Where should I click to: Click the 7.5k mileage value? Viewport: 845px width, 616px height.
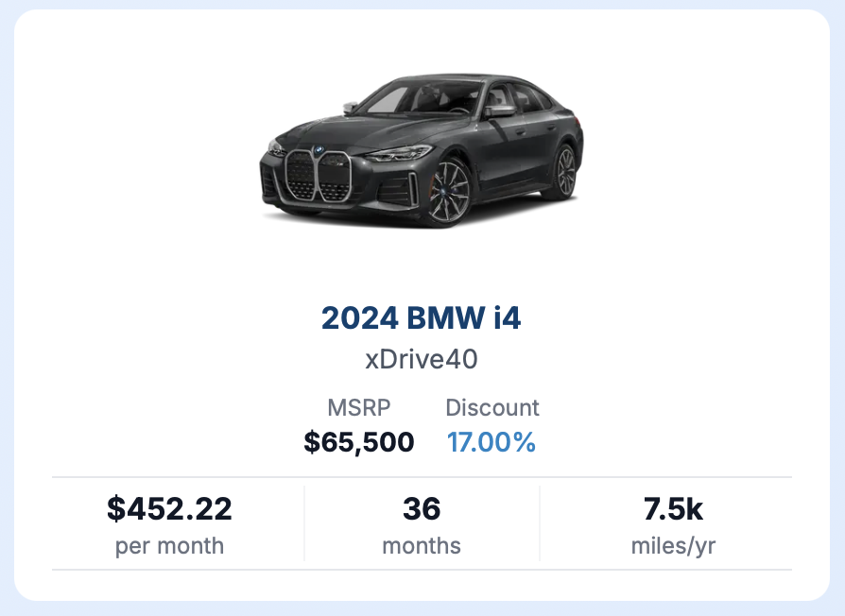(x=673, y=509)
